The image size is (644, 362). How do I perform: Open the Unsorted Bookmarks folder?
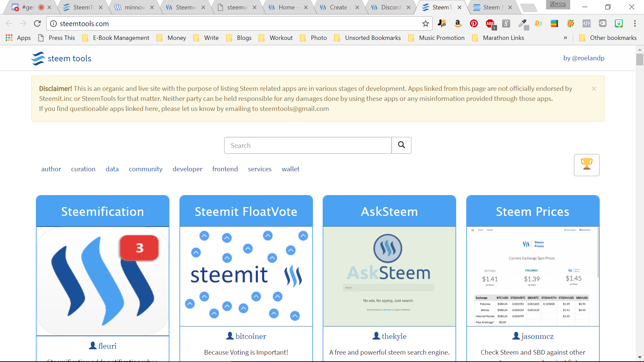coord(367,38)
